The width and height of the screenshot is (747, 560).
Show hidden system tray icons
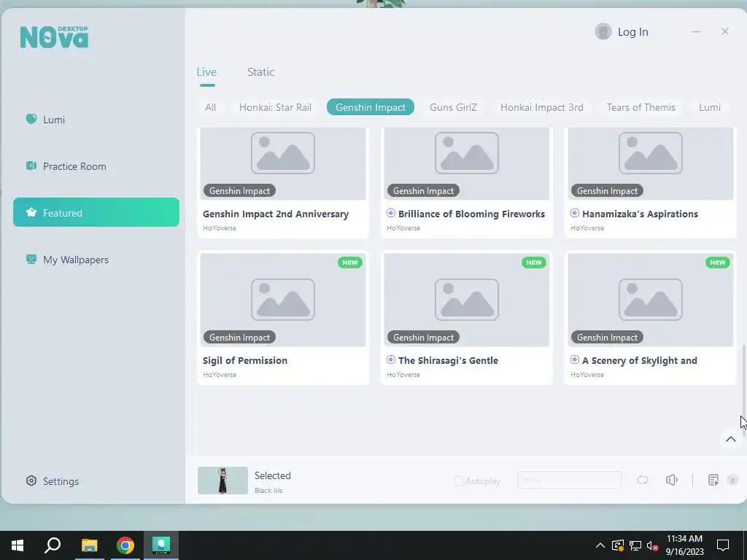coord(600,545)
